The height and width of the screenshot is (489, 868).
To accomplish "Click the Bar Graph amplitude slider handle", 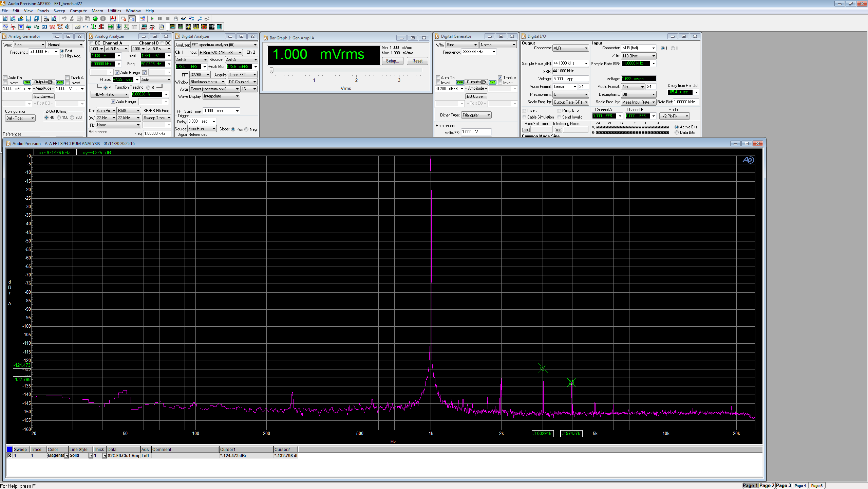I will coord(271,70).
